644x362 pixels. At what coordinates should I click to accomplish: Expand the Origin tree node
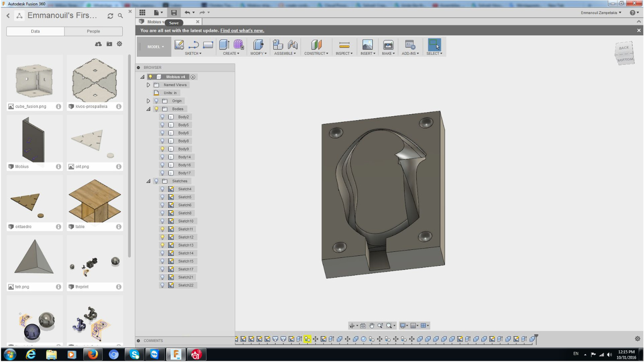[148, 101]
